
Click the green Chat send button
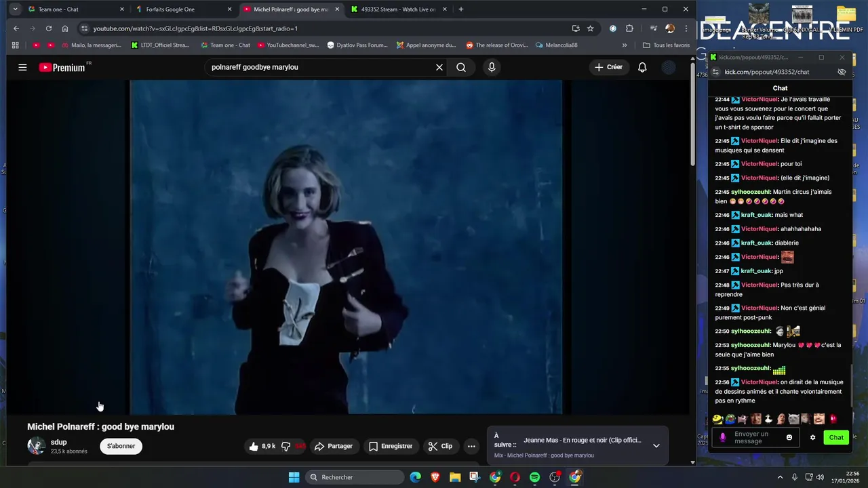836,437
